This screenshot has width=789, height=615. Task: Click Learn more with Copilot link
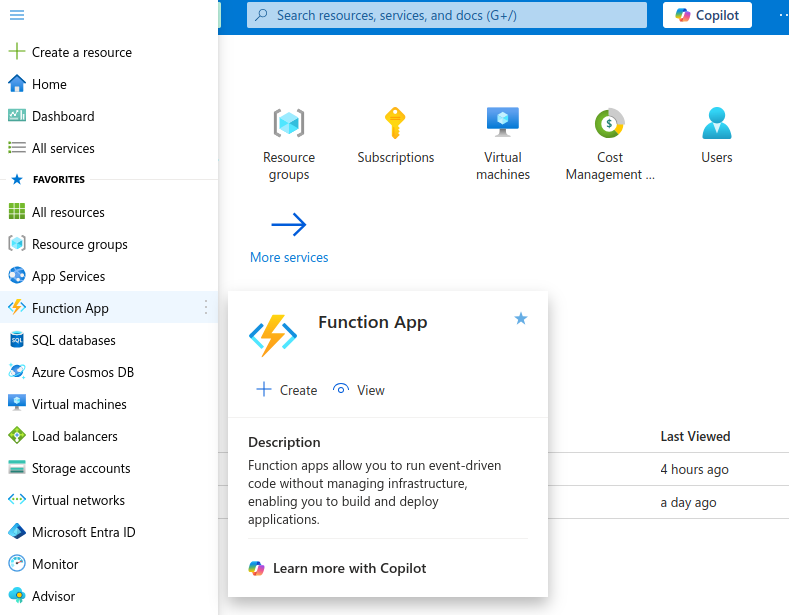pos(349,568)
